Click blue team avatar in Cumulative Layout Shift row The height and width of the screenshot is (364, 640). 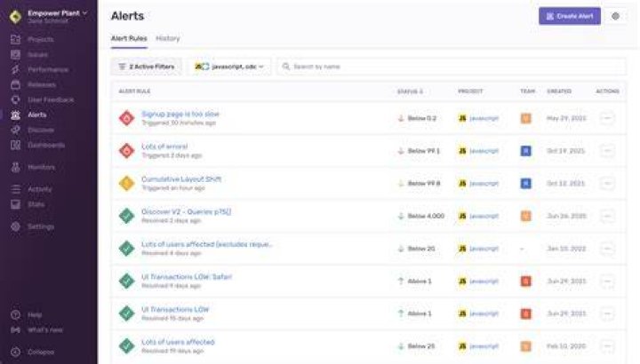[x=525, y=184]
